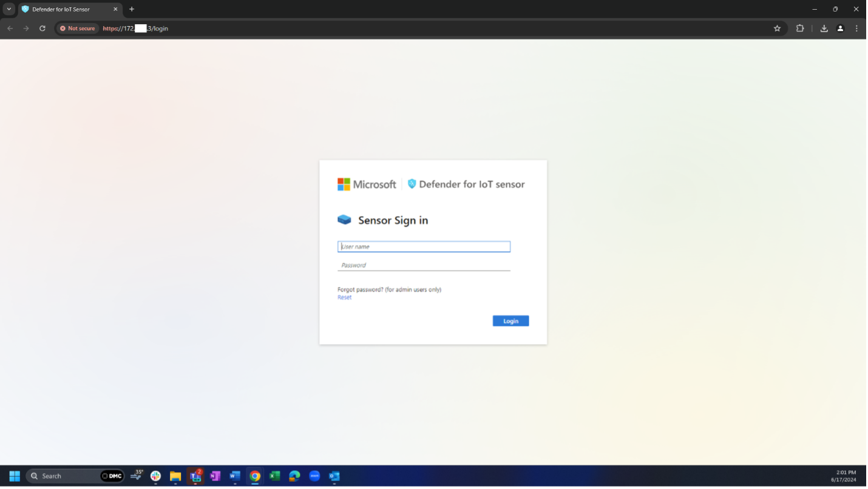Open Microsoft Edge from the taskbar
868x489 pixels.
pyautogui.click(x=294, y=476)
